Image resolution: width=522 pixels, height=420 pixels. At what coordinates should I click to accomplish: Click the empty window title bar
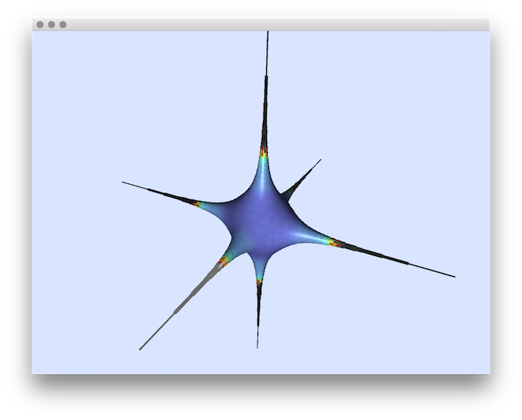click(x=263, y=25)
